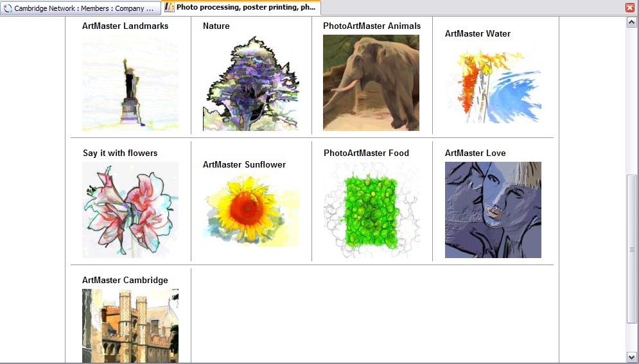Viewport: 639px width, 364px height.
Task: Click the green grapes Food thumbnail
Action: 371,210
